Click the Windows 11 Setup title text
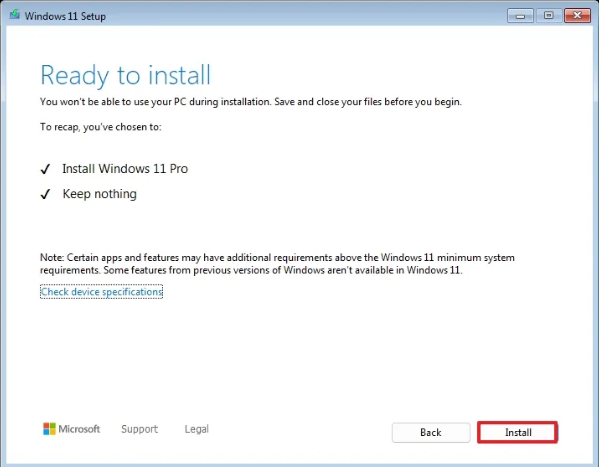The height and width of the screenshot is (467, 599). 65,16
